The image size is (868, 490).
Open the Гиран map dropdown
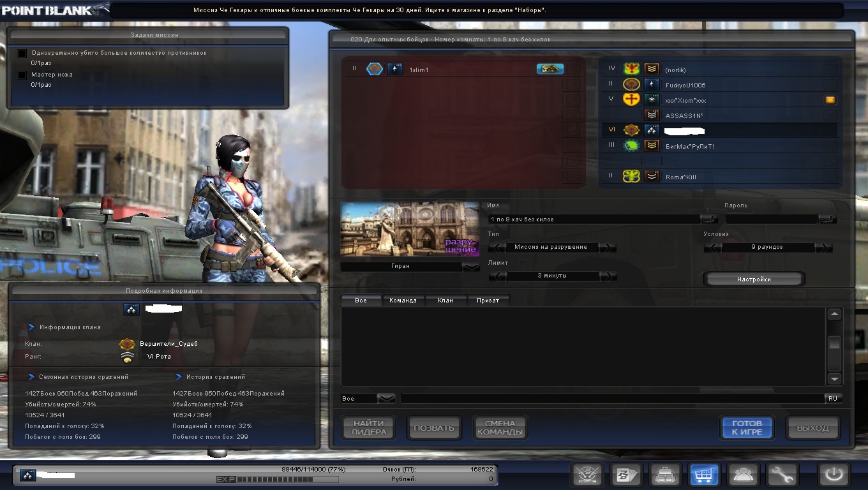[x=471, y=267]
